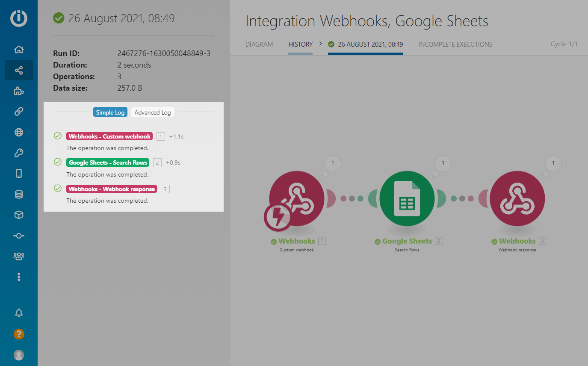Switch to the Diagram tab
This screenshot has width=588, height=366.
259,44
